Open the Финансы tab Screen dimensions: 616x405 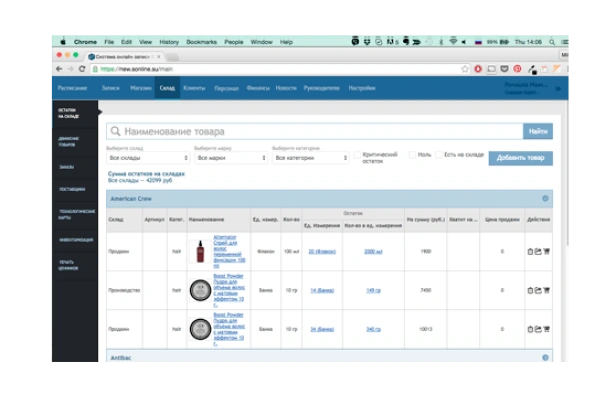257,88
